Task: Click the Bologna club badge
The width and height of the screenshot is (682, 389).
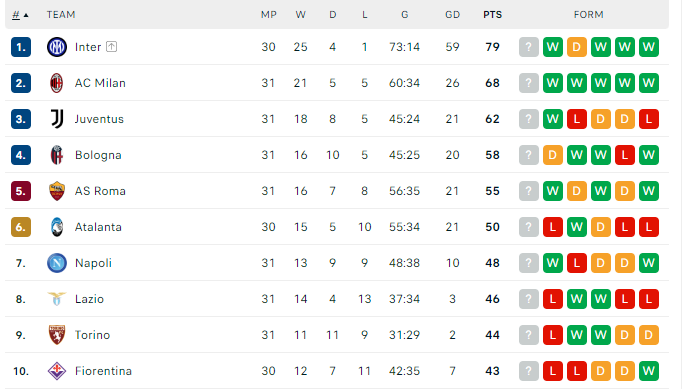Action: tap(57, 155)
